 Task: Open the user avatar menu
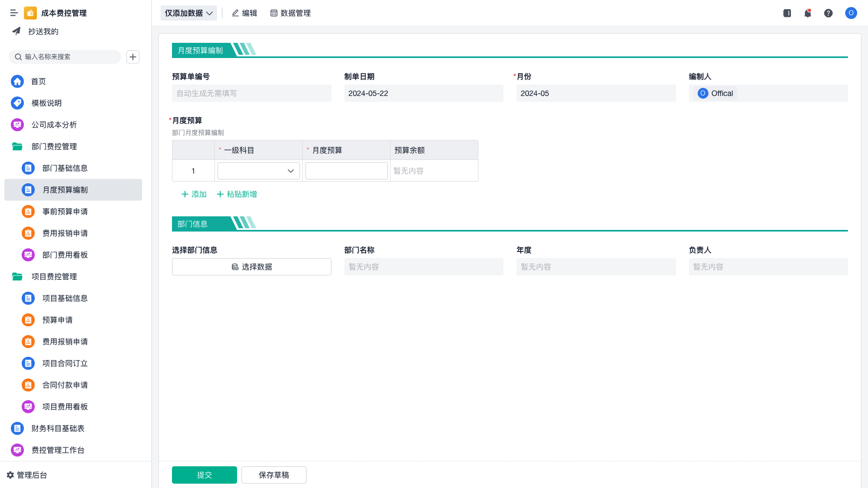tap(851, 13)
